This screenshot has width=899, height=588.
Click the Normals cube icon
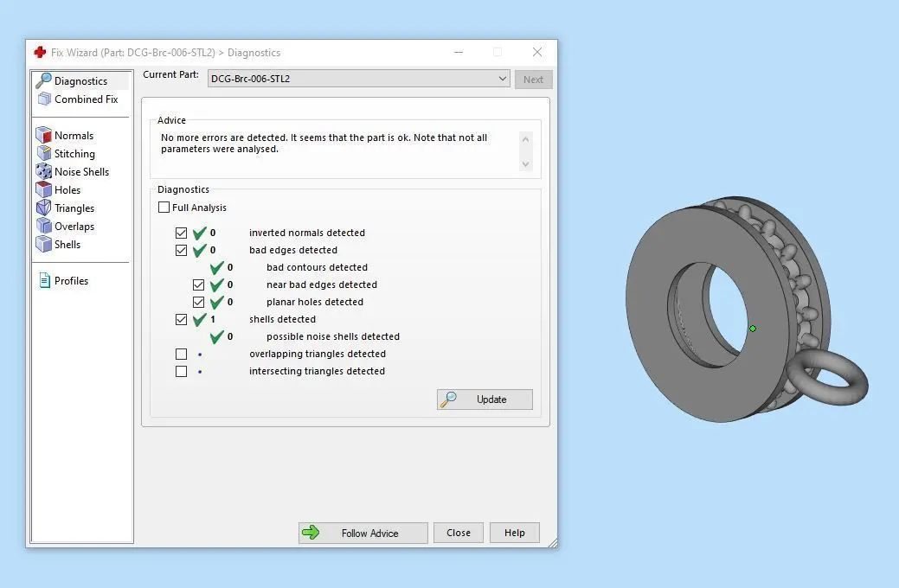tap(43, 135)
